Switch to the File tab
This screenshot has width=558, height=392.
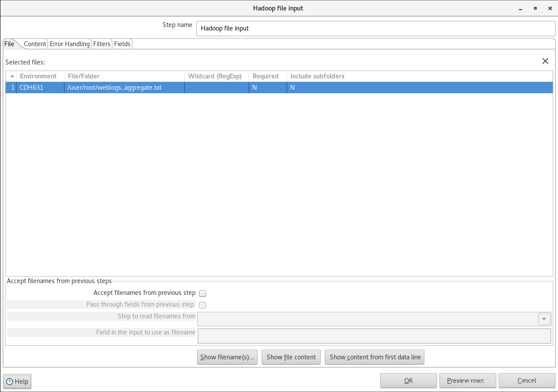[x=9, y=44]
